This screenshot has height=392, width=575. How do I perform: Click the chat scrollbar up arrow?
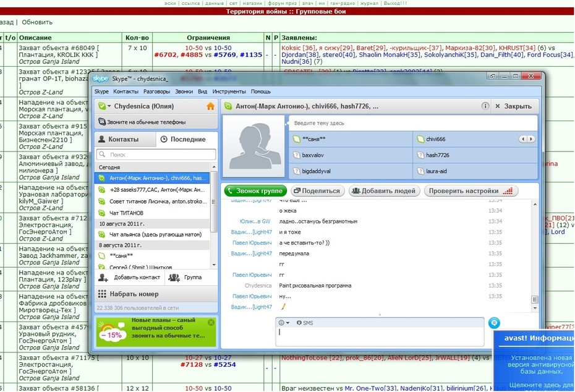click(535, 204)
